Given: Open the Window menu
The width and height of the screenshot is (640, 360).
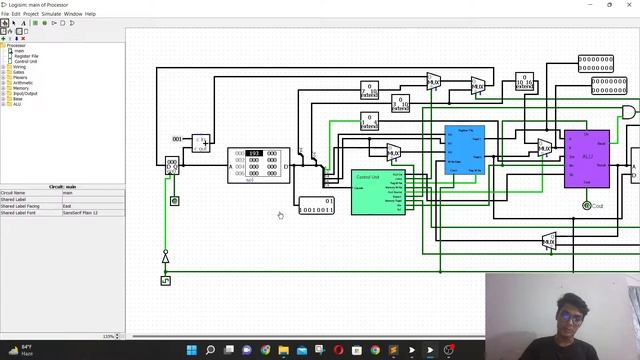Looking at the screenshot, I should (x=73, y=14).
